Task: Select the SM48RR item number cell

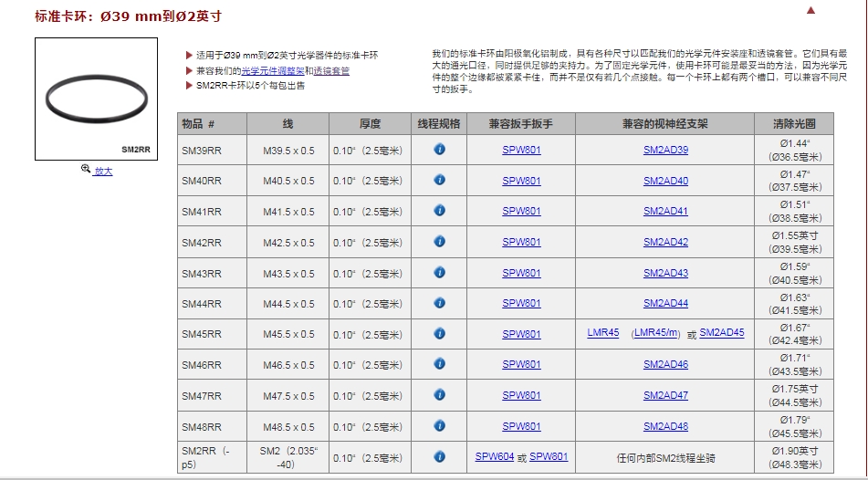Action: pyautogui.click(x=212, y=427)
